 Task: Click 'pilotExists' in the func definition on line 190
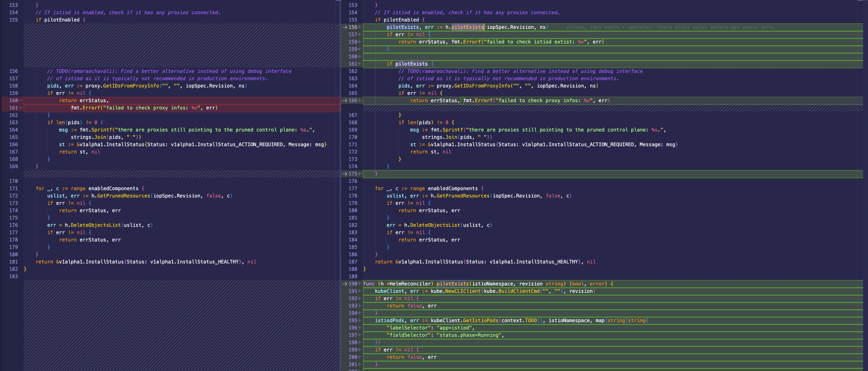[x=453, y=284]
